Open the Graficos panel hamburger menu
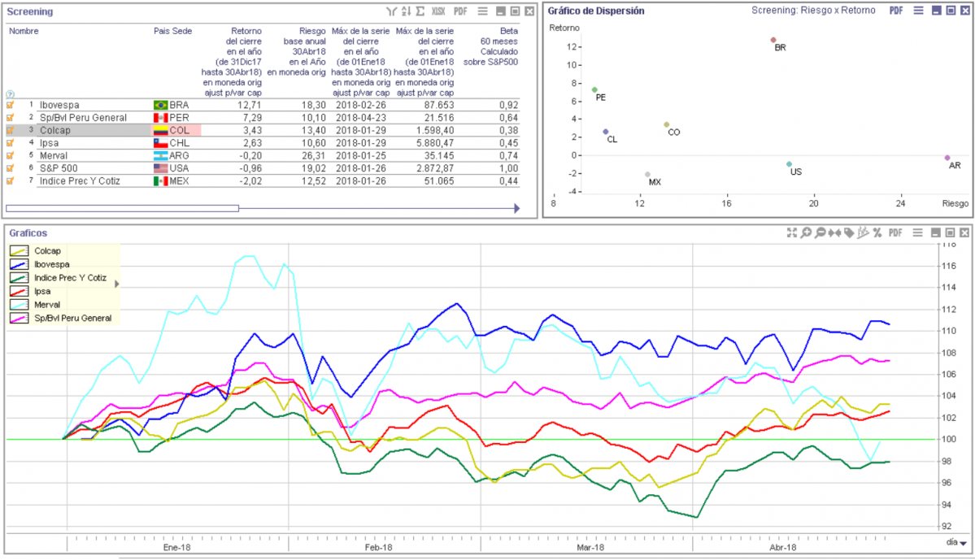Image resolution: width=975 pixels, height=560 pixels. pos(918,232)
